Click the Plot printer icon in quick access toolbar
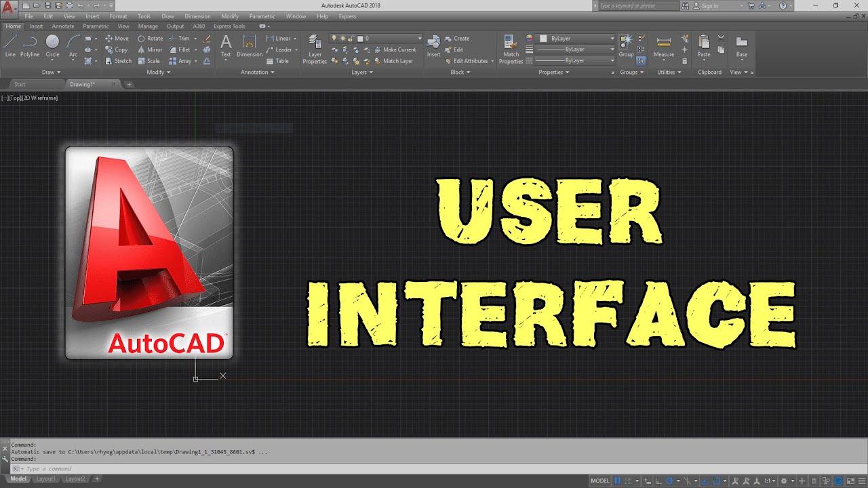Viewport: 868px width, 488px height. point(69,5)
